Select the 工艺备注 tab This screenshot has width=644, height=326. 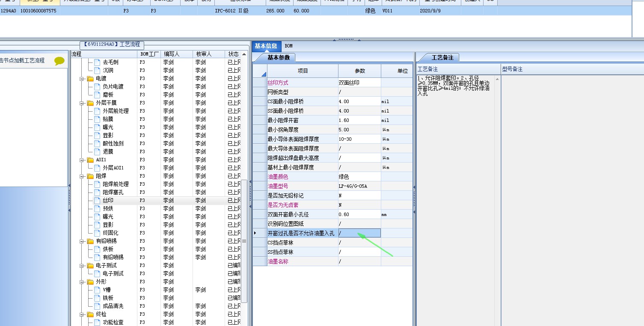442,57
